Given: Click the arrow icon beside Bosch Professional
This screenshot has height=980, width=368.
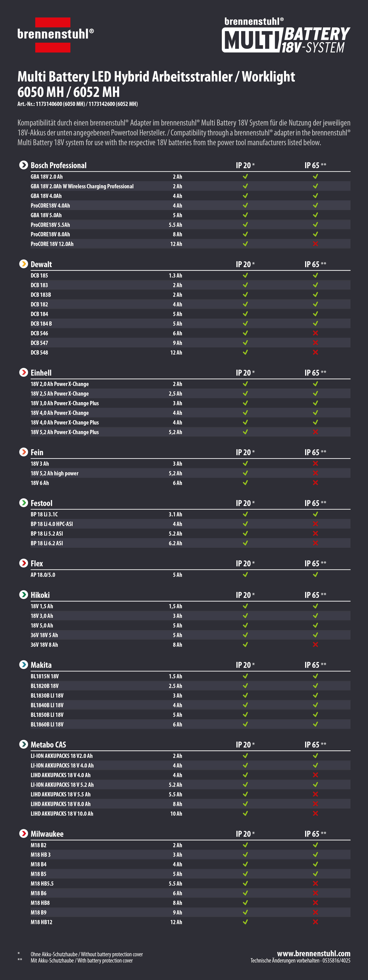Looking at the screenshot, I should coord(24,165).
